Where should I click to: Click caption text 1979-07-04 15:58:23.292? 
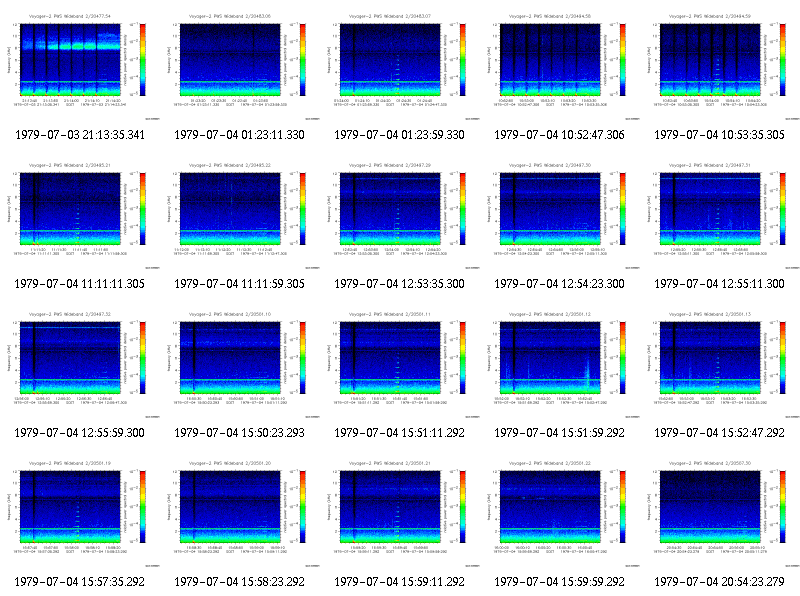pyautogui.click(x=239, y=582)
